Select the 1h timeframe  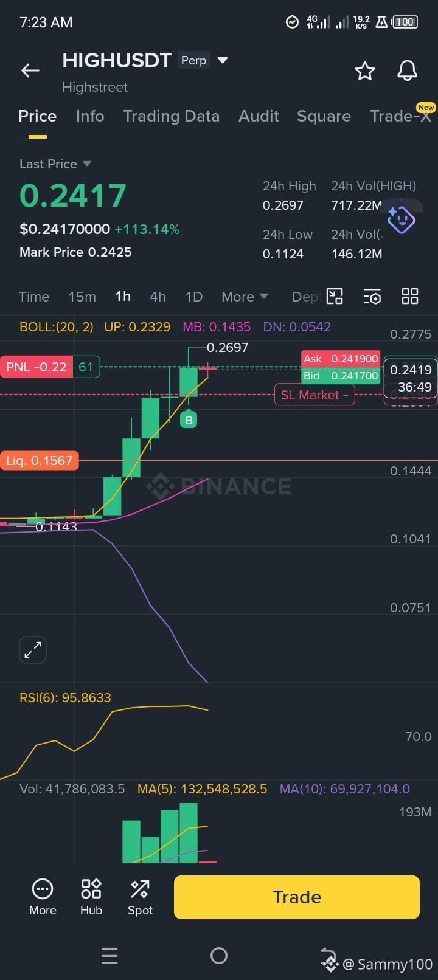point(123,297)
